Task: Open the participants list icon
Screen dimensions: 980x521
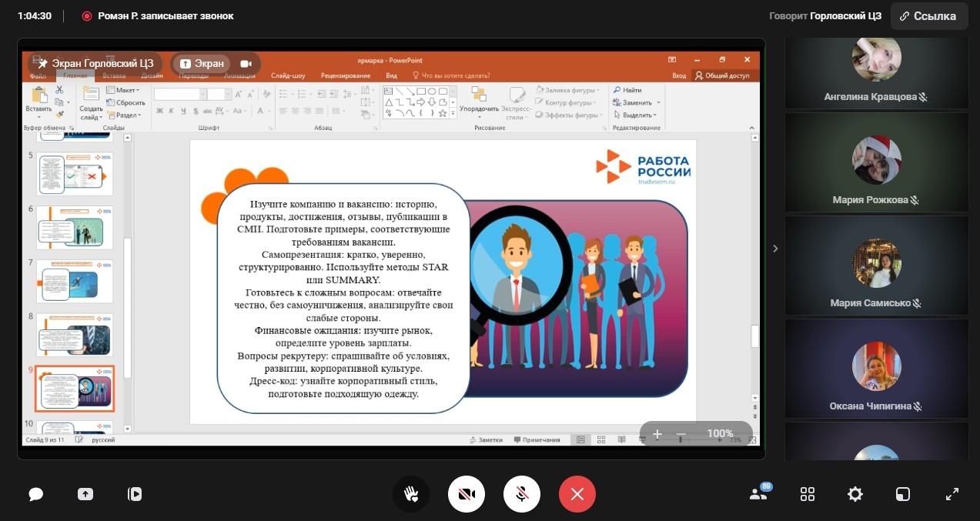Action: [x=760, y=493]
